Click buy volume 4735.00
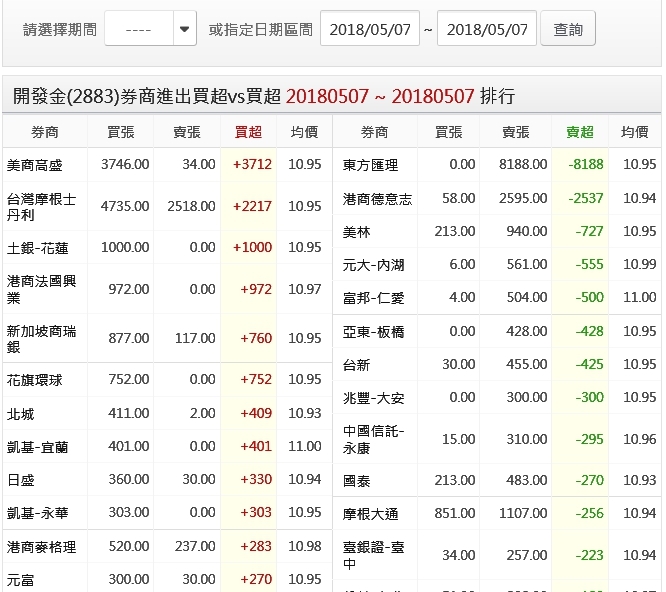The width and height of the screenshot is (666, 592). [125, 206]
